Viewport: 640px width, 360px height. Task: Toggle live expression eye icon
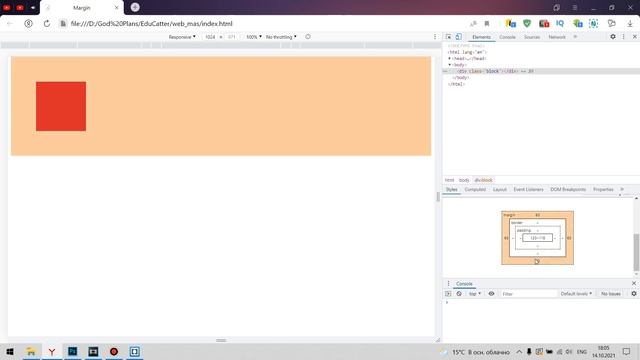[x=491, y=294]
